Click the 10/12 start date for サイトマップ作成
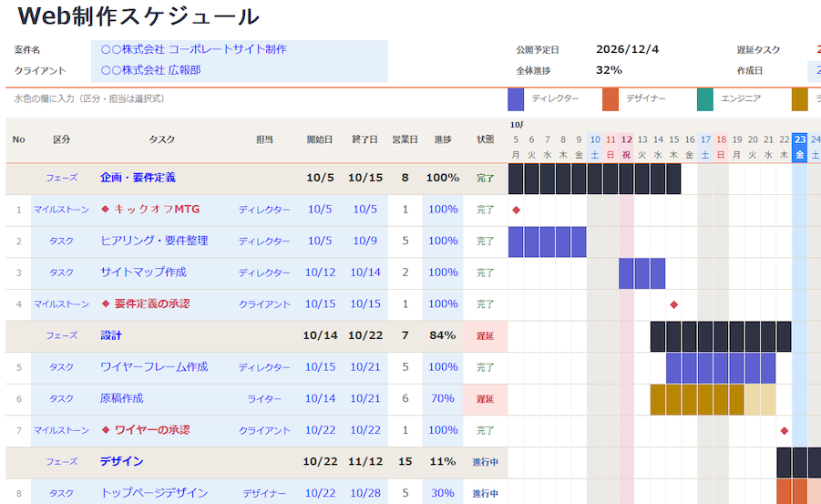This screenshot has height=504, width=821. (320, 273)
